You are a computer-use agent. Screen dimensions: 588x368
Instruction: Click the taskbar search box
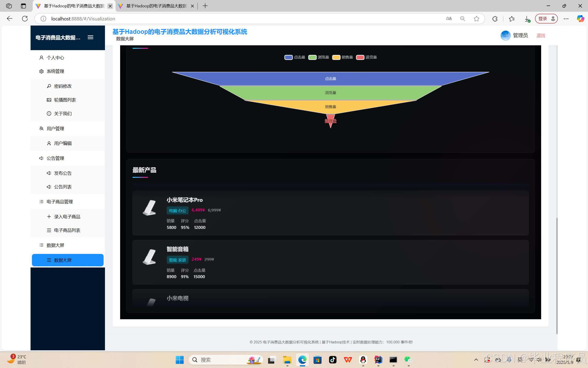coord(226,360)
